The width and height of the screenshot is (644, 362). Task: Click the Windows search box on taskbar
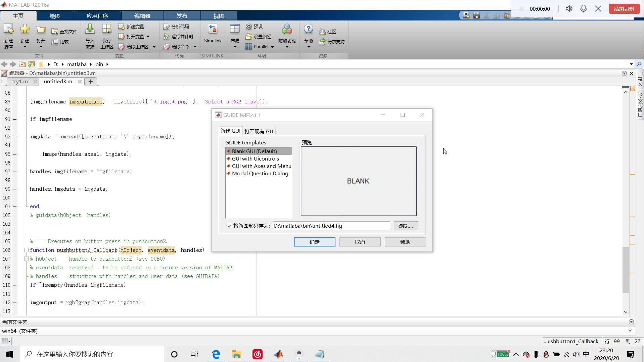pos(92,354)
